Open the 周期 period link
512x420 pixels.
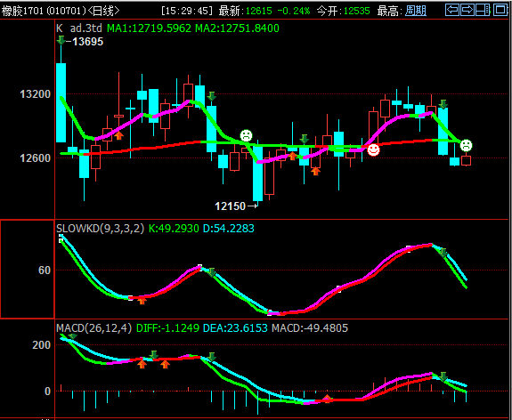point(416,11)
